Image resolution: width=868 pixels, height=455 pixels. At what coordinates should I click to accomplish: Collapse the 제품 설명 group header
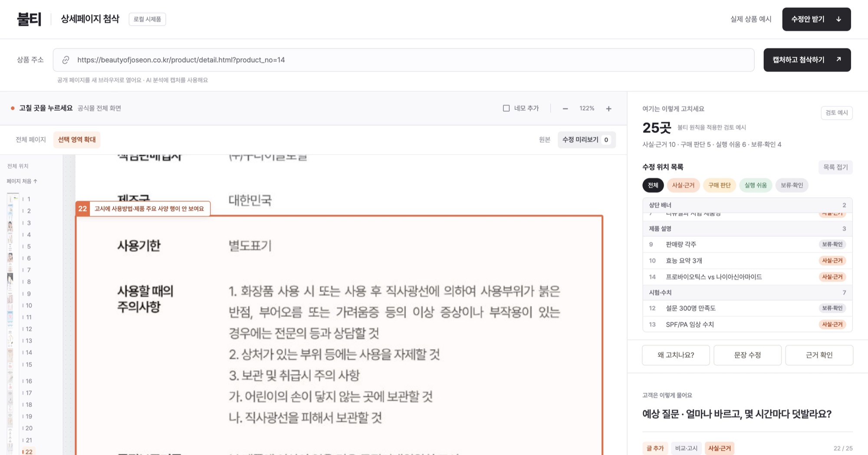[x=747, y=228]
